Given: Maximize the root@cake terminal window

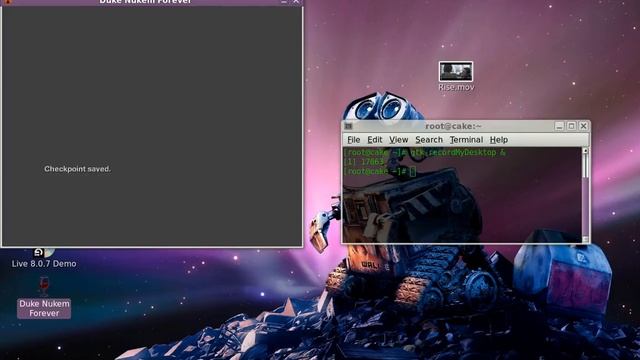Looking at the screenshot, I should click(571, 126).
